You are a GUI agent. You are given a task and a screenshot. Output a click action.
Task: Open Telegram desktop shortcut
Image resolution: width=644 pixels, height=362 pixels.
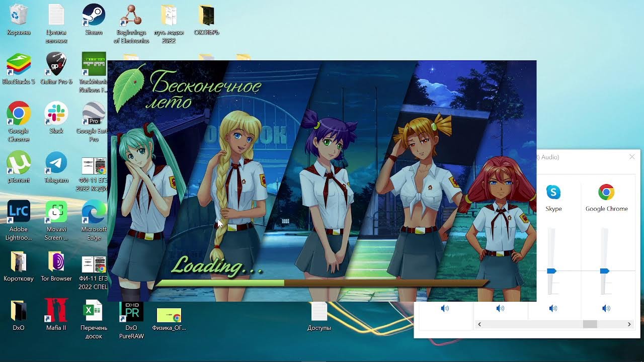tap(56, 167)
